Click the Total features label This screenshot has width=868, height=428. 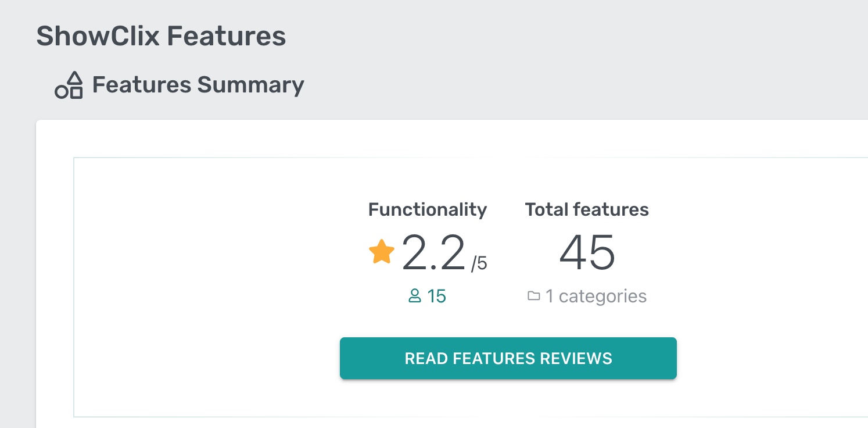(587, 209)
